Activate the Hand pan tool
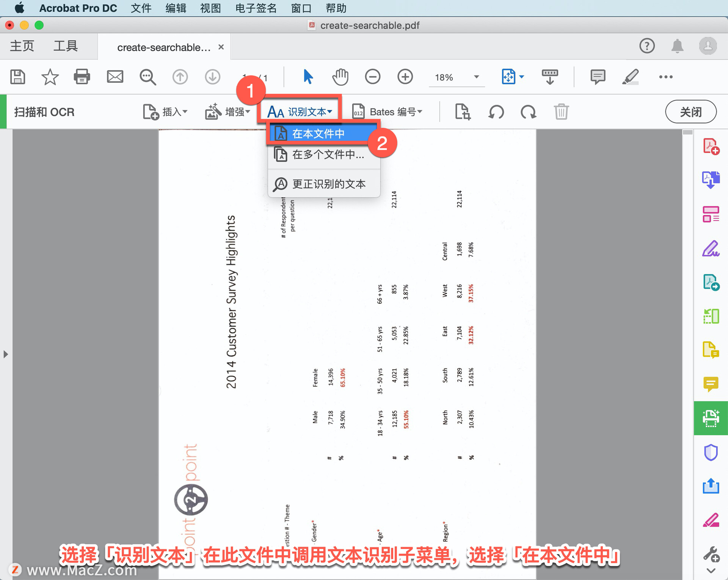 pos(340,77)
